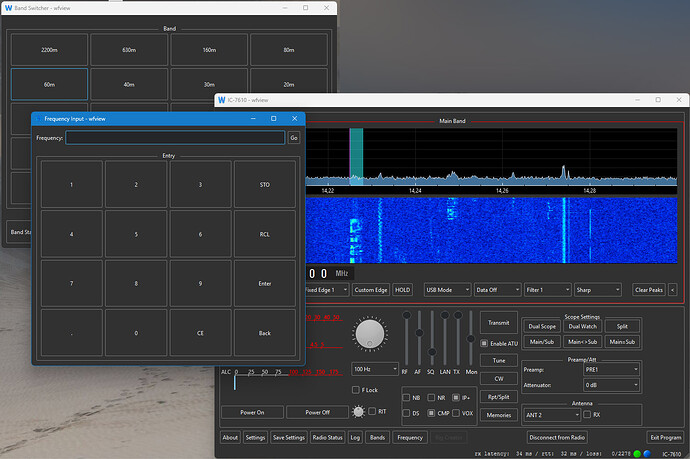Open the Fixed Edge 1 dropdown

coord(327,290)
